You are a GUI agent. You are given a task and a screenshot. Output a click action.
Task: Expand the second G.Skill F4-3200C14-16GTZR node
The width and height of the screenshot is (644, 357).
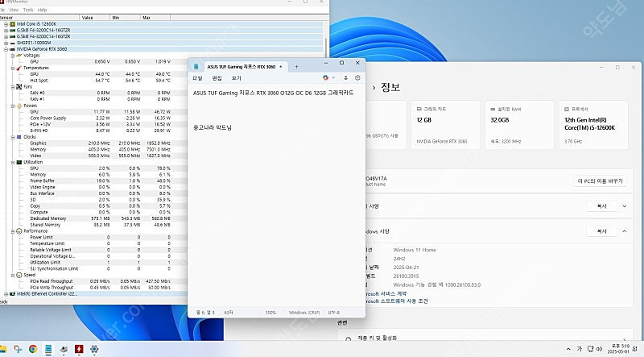click(x=6, y=36)
